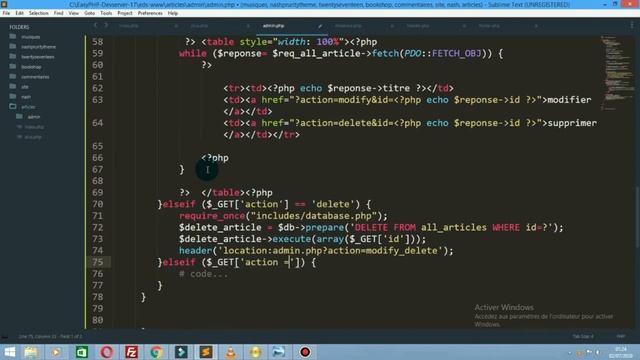Click line number 58 in the gutter
Image resolution: width=640 pixels, height=360 pixels.
point(98,42)
